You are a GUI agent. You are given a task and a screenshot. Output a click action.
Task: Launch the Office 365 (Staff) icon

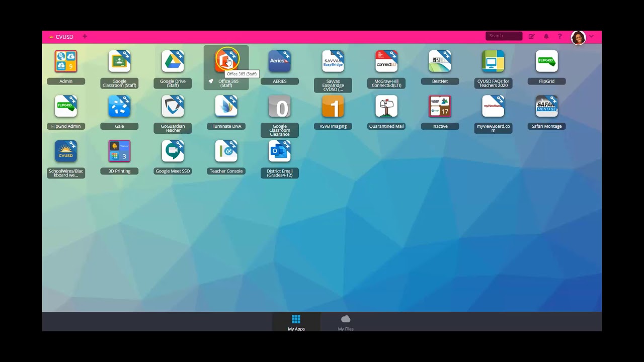pos(226,61)
